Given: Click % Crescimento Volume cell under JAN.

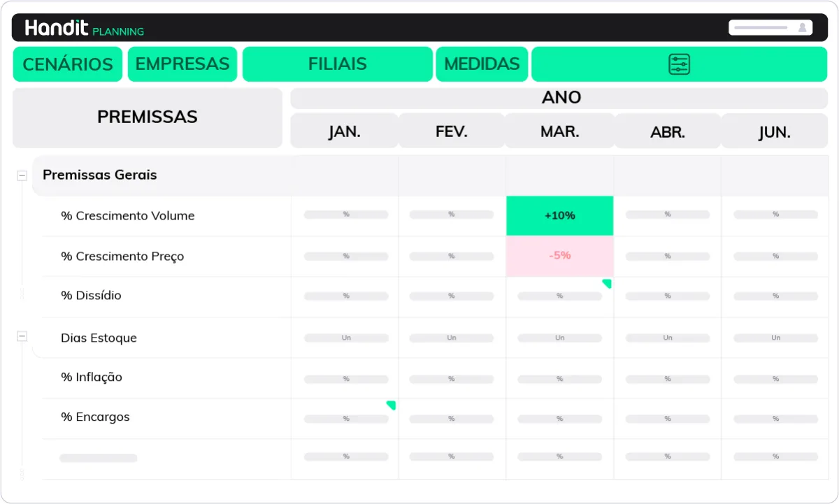Looking at the screenshot, I should (345, 216).
